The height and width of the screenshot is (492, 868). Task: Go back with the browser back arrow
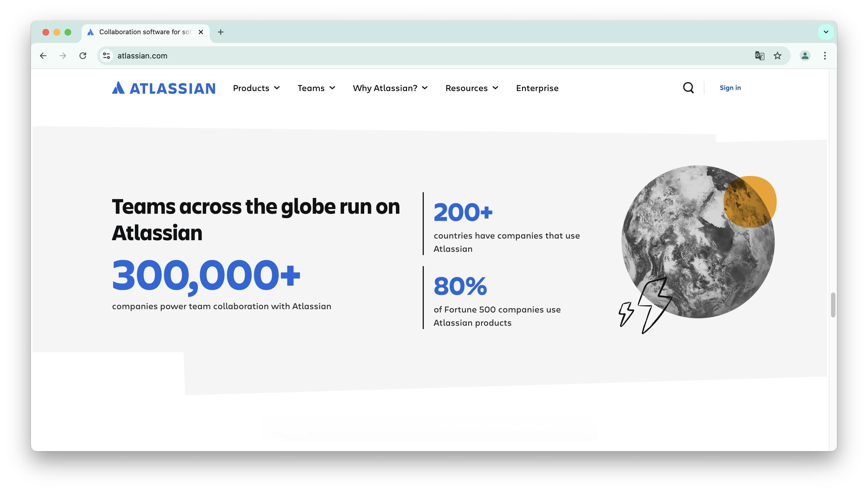click(43, 56)
